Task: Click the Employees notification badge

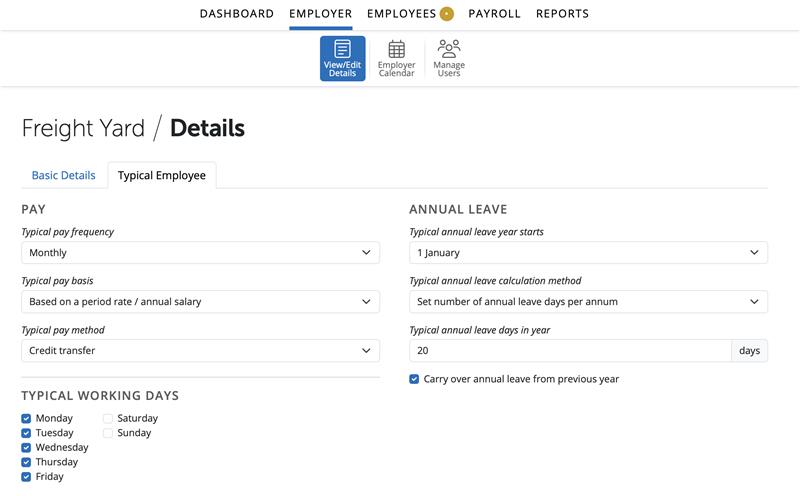Action: [446, 14]
